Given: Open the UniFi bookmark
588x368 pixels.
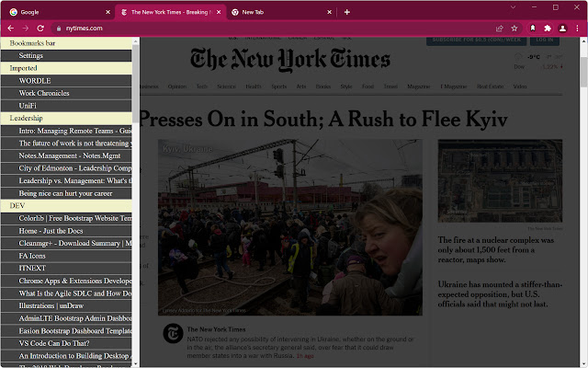Looking at the screenshot, I should [66, 106].
